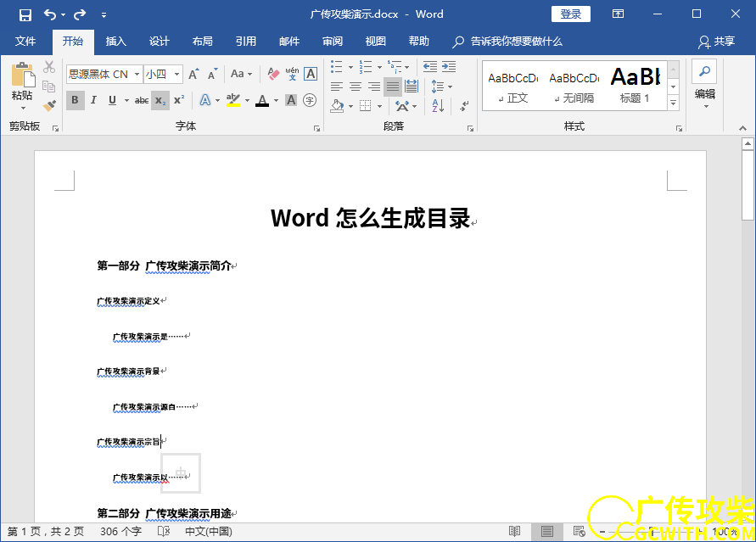Apply the 标题 1 heading style
The image size is (756, 542).
tap(636, 87)
